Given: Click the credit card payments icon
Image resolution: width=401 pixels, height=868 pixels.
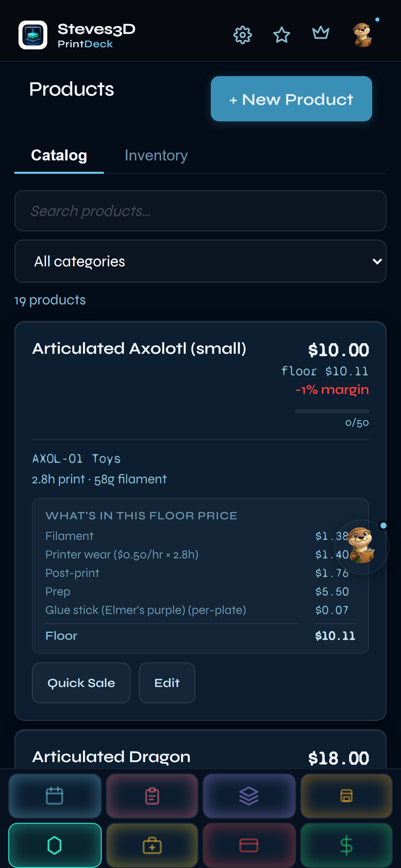Looking at the screenshot, I should click(249, 845).
